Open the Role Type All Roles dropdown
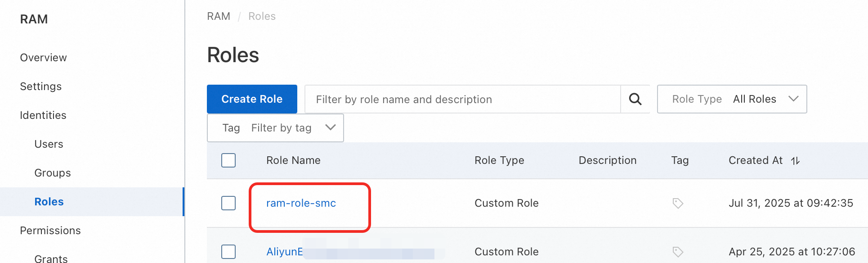Screen dimensions: 868x263 (732, 99)
